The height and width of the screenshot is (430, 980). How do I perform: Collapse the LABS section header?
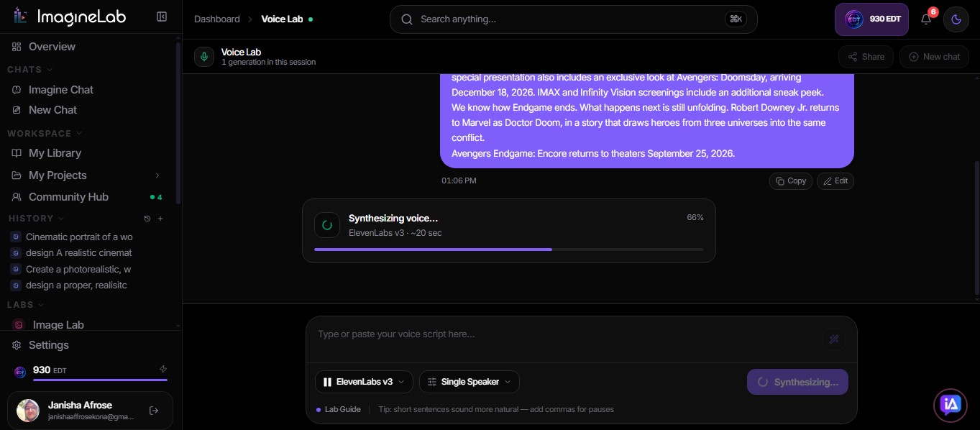[x=25, y=305]
